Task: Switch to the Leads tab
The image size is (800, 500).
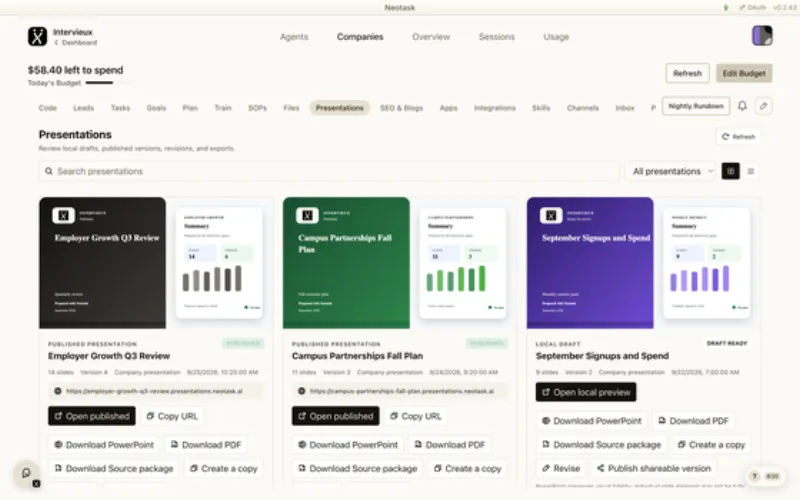Action: (83, 108)
